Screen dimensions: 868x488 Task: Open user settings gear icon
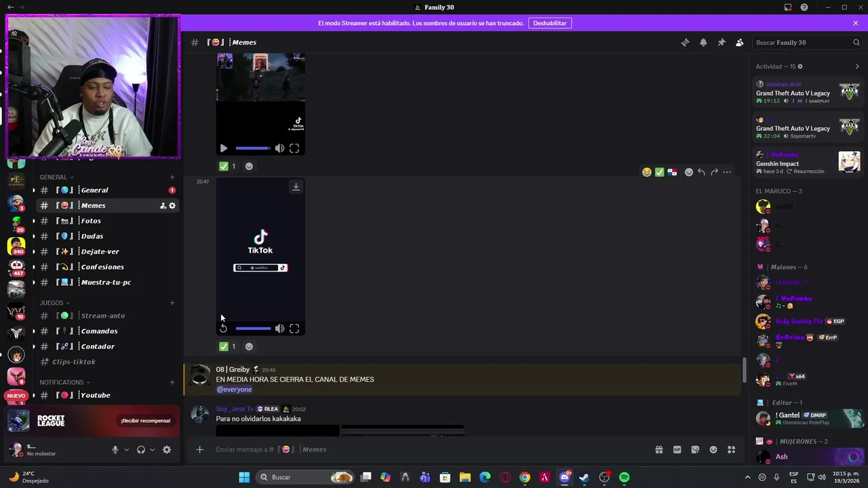pyautogui.click(x=167, y=449)
